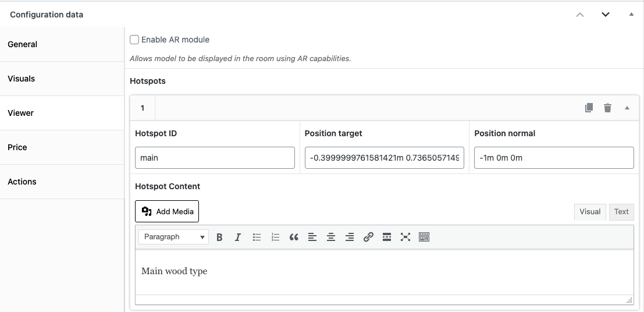Viewport: 644px width, 312px height.
Task: Insert a numbered list
Action: (x=275, y=237)
